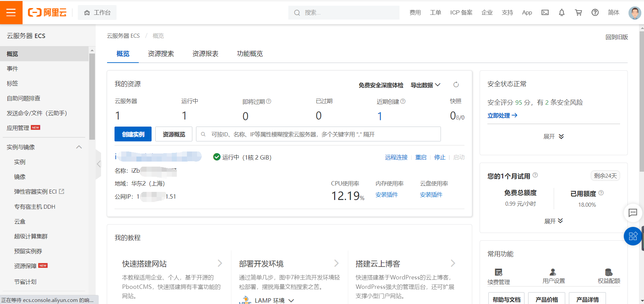Click the 资源概览 button
The width and height of the screenshot is (644, 304).
(x=174, y=134)
